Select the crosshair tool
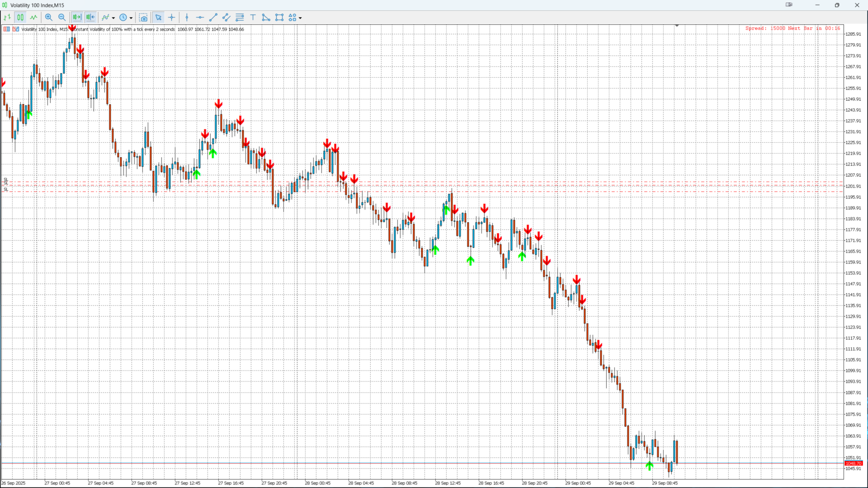 click(172, 18)
